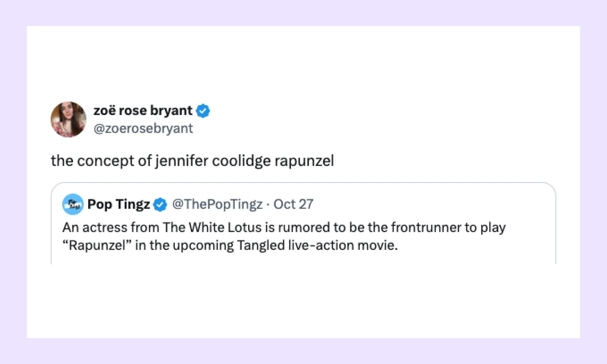Viewport: 607px width, 364px height.
Task: Click the quoted word "Rapunzel" in Pop Tingz's tweet
Action: click(97, 246)
